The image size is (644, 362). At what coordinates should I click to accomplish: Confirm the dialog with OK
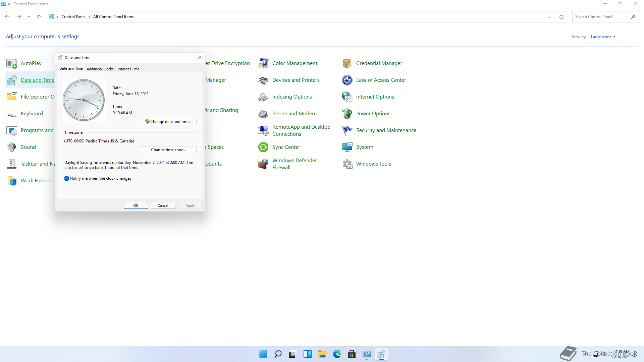136,205
